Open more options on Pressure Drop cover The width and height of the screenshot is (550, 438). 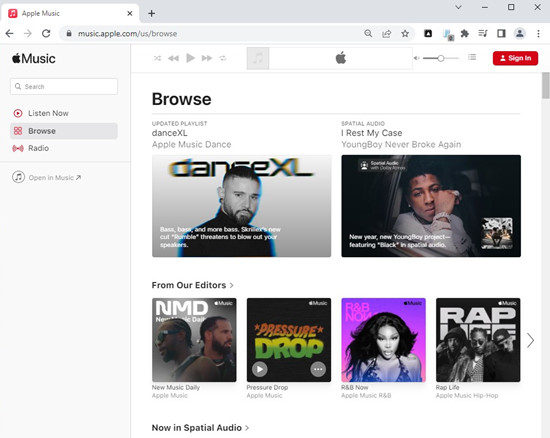(318, 369)
